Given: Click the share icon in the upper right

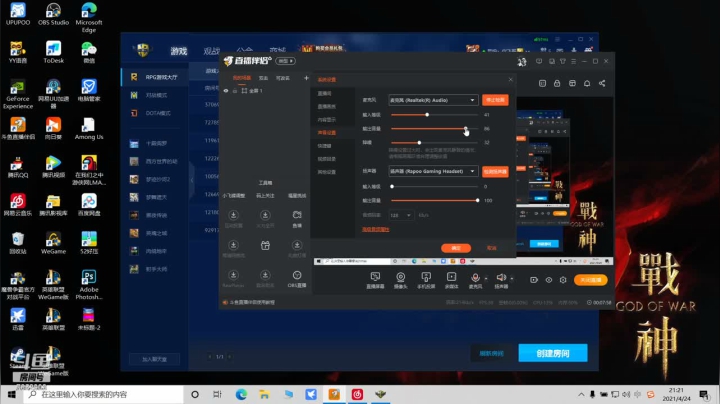Looking at the screenshot, I should tap(602, 83).
